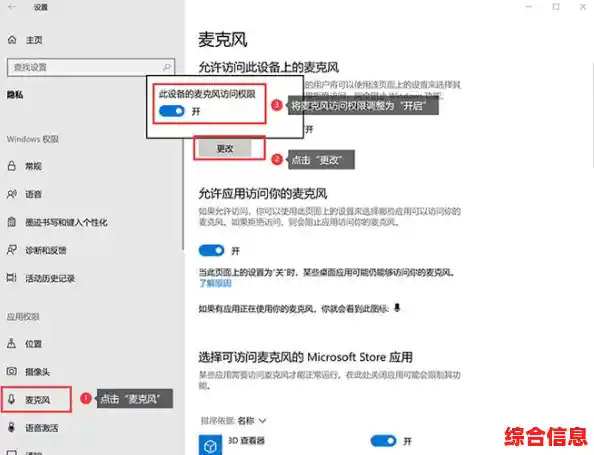Click the 摄像头 camera icon
Screen dimensions: 594x455
click(12, 372)
